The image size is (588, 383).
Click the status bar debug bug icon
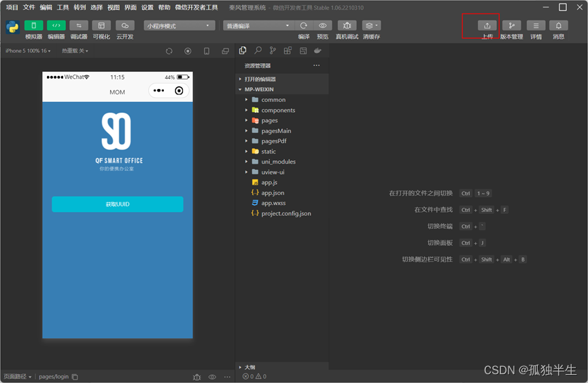click(x=197, y=377)
